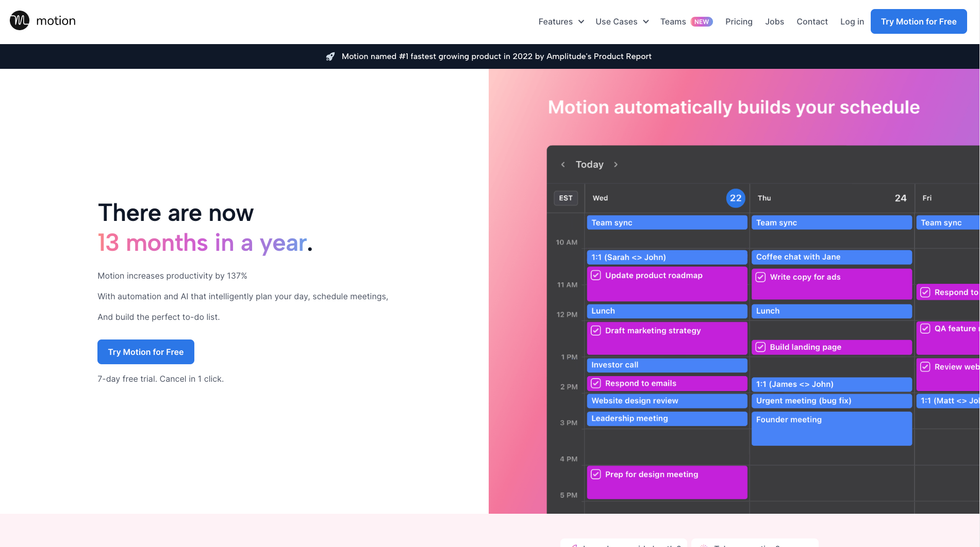The height and width of the screenshot is (547, 980).
Task: Click the 7-day free trial note
Action: point(161,379)
